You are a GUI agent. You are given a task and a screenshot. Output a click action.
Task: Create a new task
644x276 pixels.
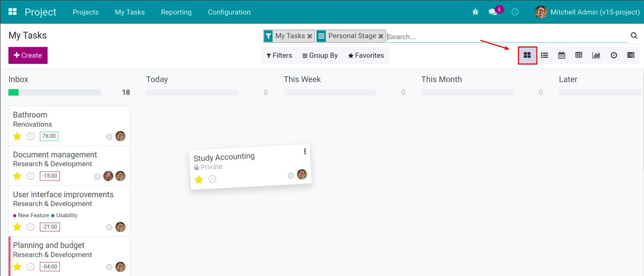(x=28, y=55)
